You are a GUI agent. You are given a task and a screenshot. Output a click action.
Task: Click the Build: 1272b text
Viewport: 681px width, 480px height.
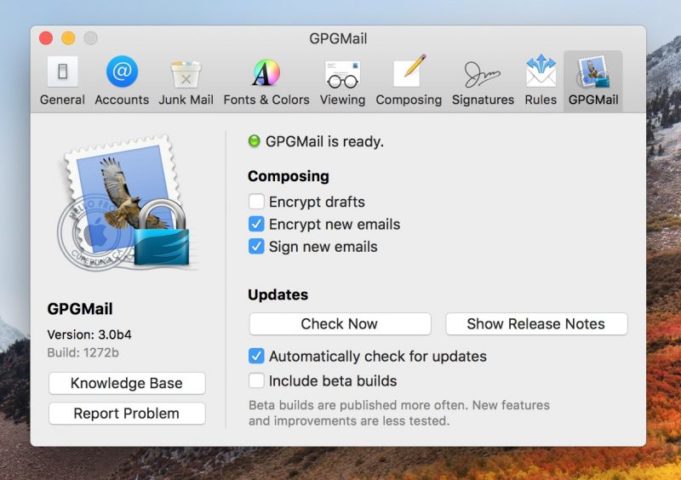click(x=83, y=352)
